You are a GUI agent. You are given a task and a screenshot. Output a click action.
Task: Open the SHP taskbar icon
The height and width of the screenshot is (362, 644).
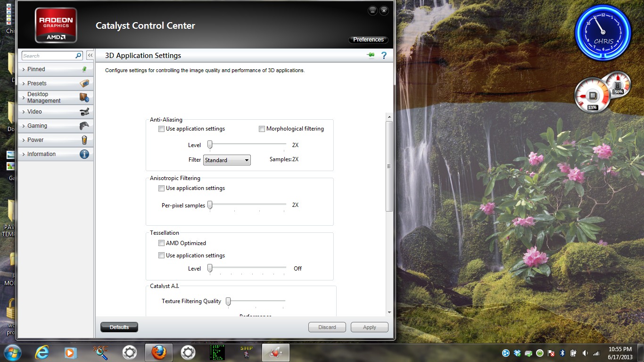[247, 353]
